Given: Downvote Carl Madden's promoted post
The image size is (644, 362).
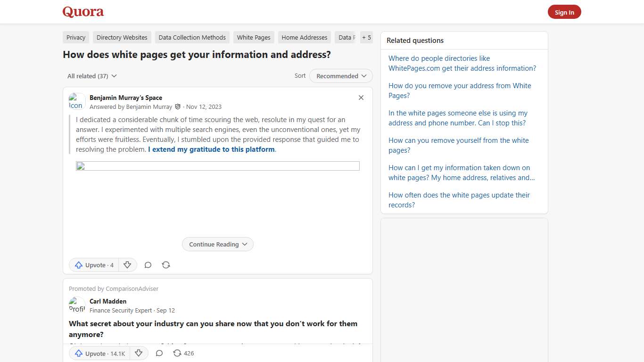Looking at the screenshot, I should pyautogui.click(x=139, y=353).
